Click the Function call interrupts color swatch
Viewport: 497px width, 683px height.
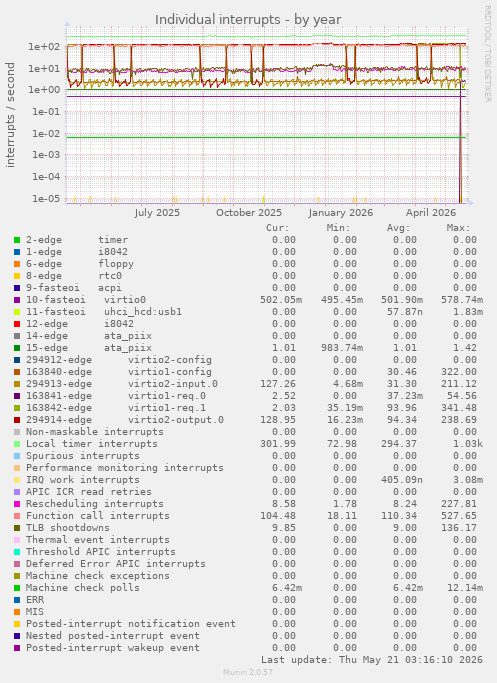tap(17, 516)
